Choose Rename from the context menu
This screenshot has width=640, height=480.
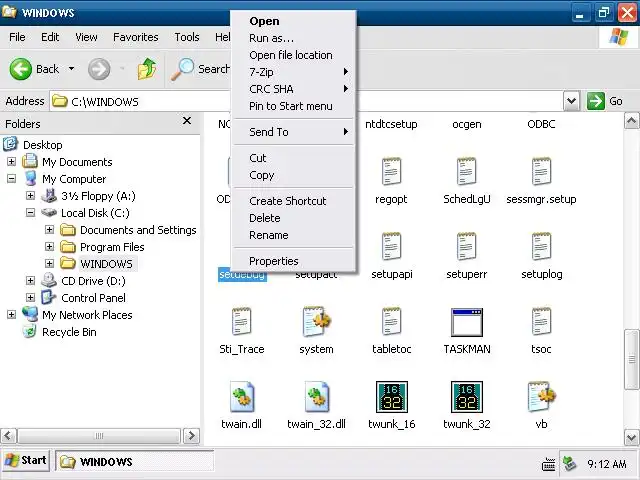[293, 235]
